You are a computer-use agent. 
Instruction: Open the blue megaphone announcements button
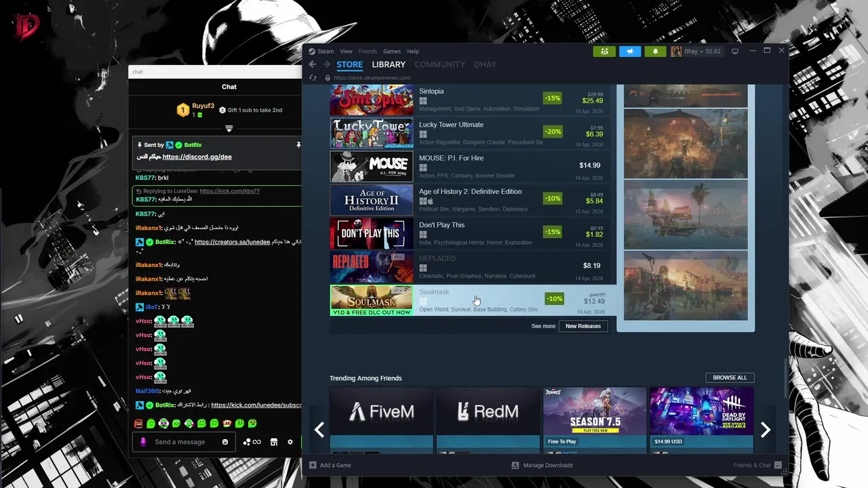click(x=630, y=52)
